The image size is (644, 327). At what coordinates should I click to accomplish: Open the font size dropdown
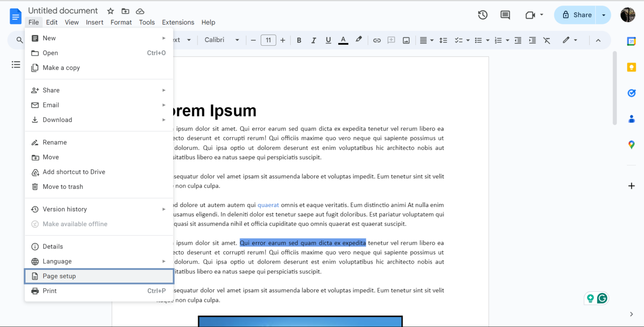(268, 40)
